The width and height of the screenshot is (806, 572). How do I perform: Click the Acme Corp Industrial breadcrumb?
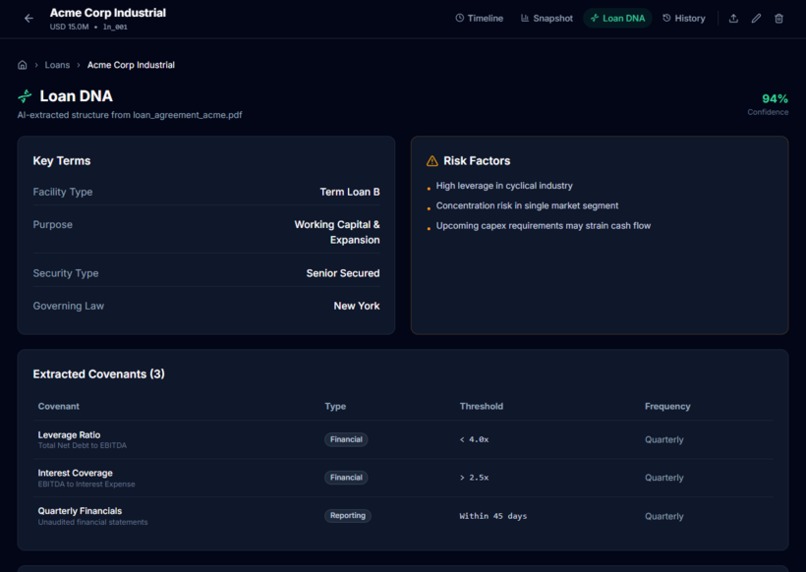coord(131,65)
